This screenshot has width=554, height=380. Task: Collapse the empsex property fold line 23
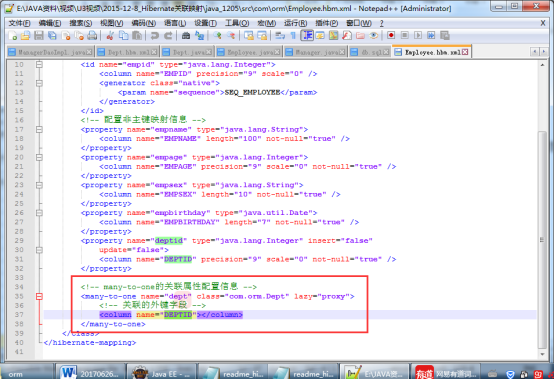39,185
